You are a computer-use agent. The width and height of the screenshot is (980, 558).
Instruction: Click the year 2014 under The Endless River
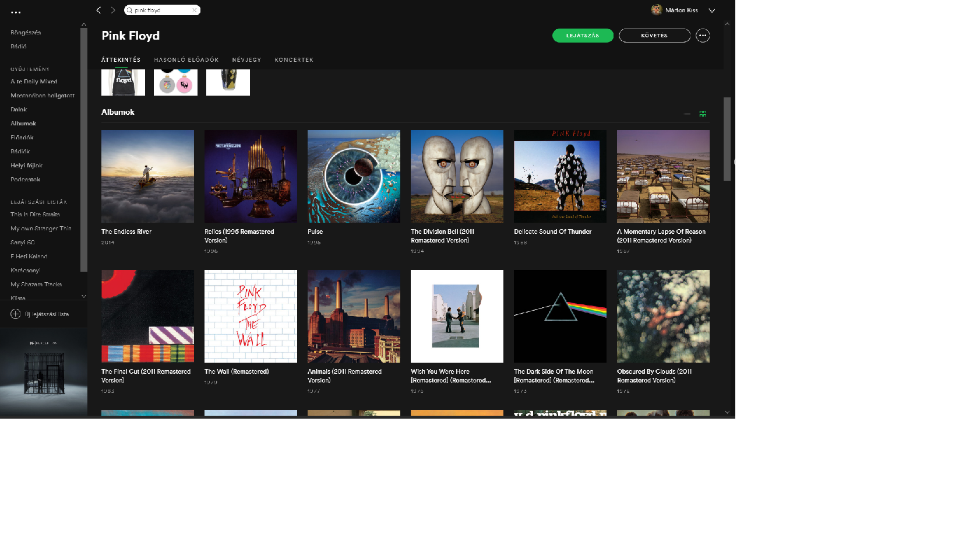pyautogui.click(x=108, y=243)
